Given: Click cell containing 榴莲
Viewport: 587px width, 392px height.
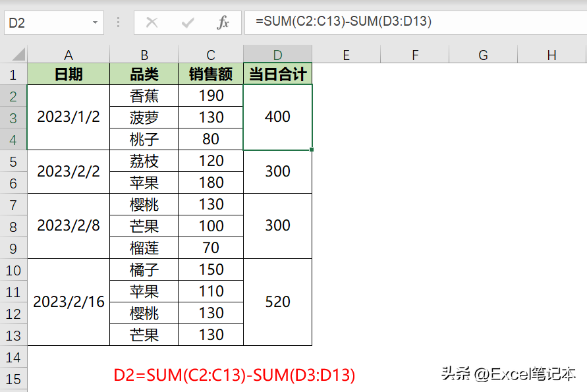Looking at the screenshot, I should (144, 248).
